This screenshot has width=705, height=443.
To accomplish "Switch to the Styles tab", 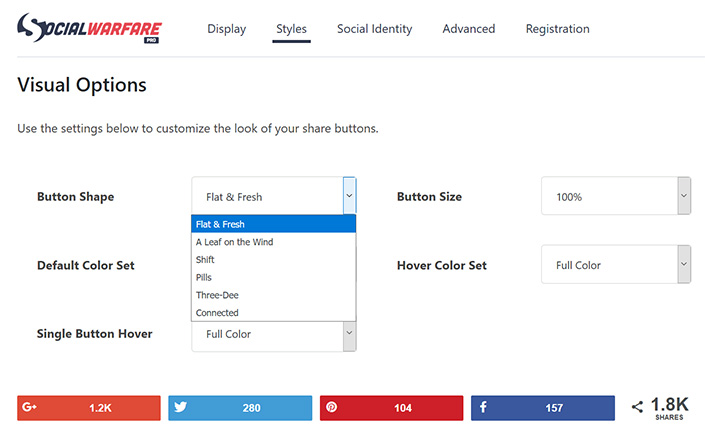I will point(291,29).
